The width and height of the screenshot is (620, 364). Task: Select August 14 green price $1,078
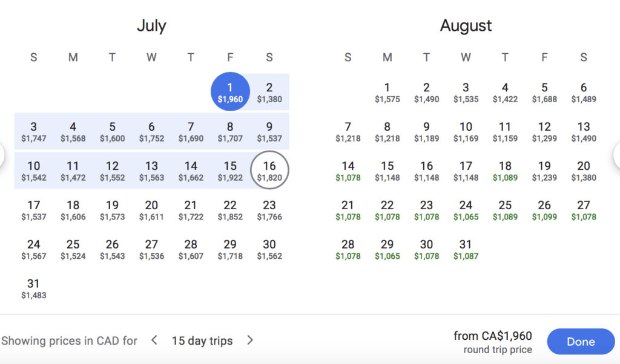[x=348, y=171]
